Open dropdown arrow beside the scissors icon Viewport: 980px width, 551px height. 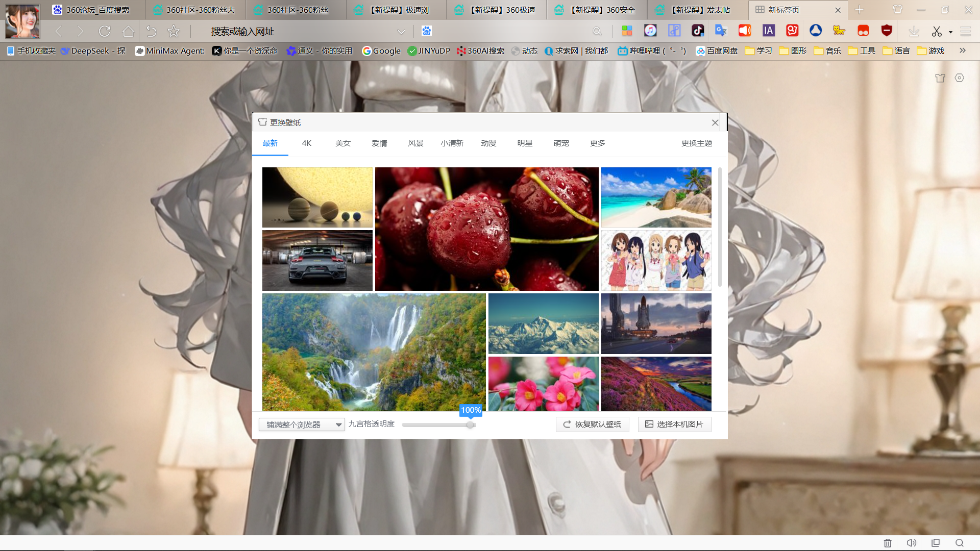pyautogui.click(x=950, y=32)
